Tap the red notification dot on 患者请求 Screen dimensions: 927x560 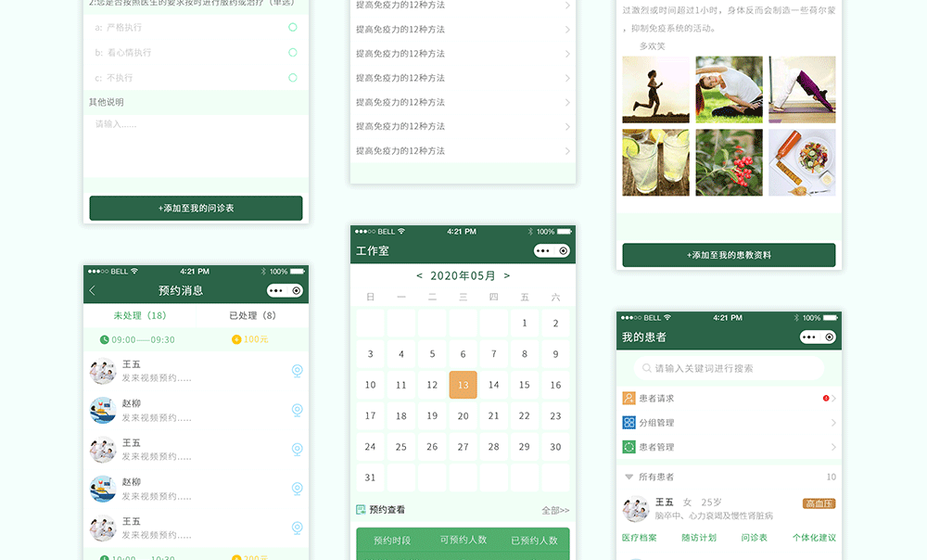[825, 398]
